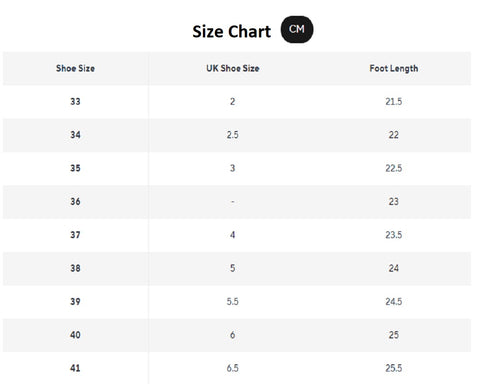Click shoe size 39 cell
Screen dimensions: 480x384
click(75, 302)
